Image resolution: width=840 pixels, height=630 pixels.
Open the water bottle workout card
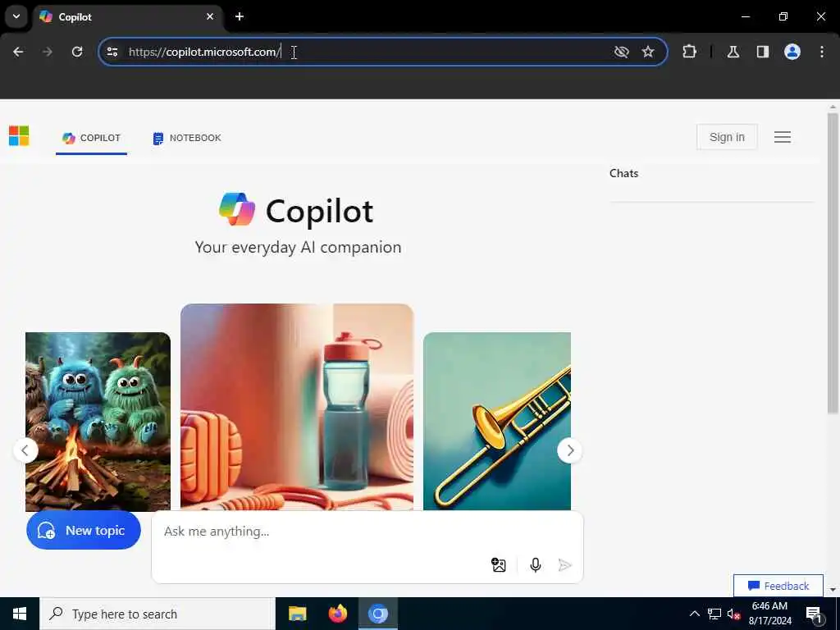(297, 407)
